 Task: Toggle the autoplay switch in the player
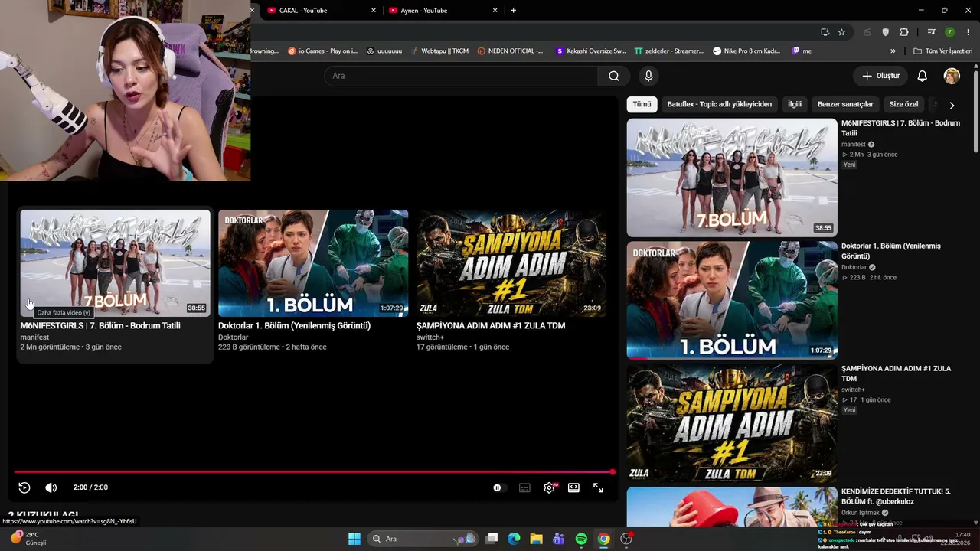pos(498,487)
